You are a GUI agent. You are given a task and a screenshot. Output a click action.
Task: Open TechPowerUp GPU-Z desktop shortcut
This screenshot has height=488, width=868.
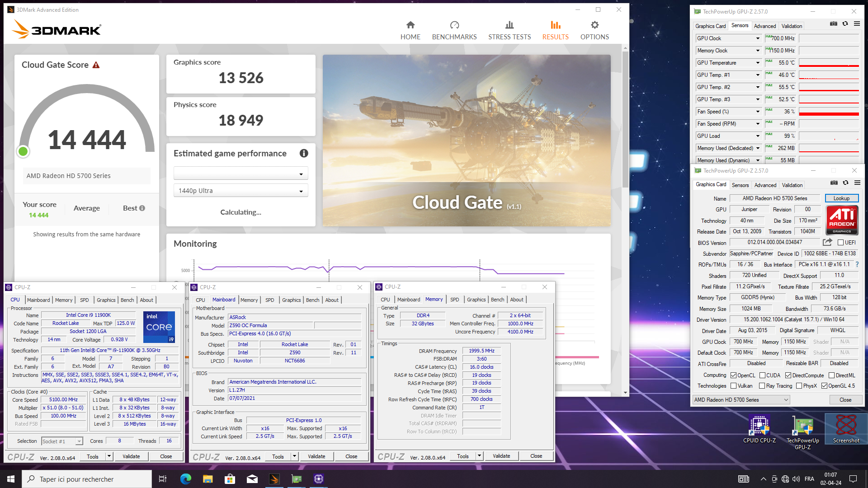click(x=802, y=432)
